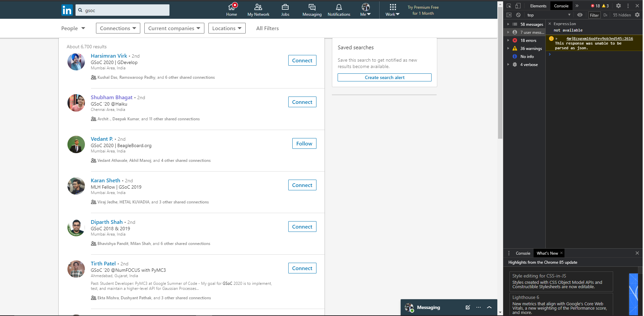This screenshot has width=644, height=316.
Task: Expand the 7 user messages group
Action: 508,32
